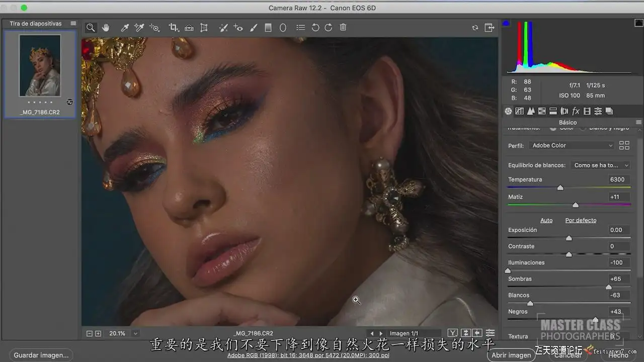
Task: Switch to HSL Adjustments tab
Action: (x=542, y=111)
